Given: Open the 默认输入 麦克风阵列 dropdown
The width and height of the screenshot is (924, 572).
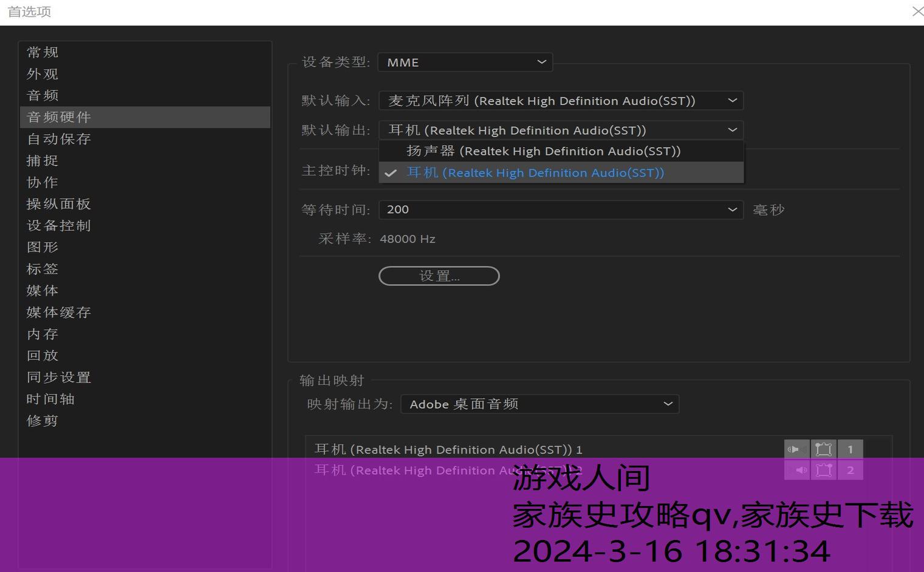Looking at the screenshot, I should pyautogui.click(x=561, y=101).
